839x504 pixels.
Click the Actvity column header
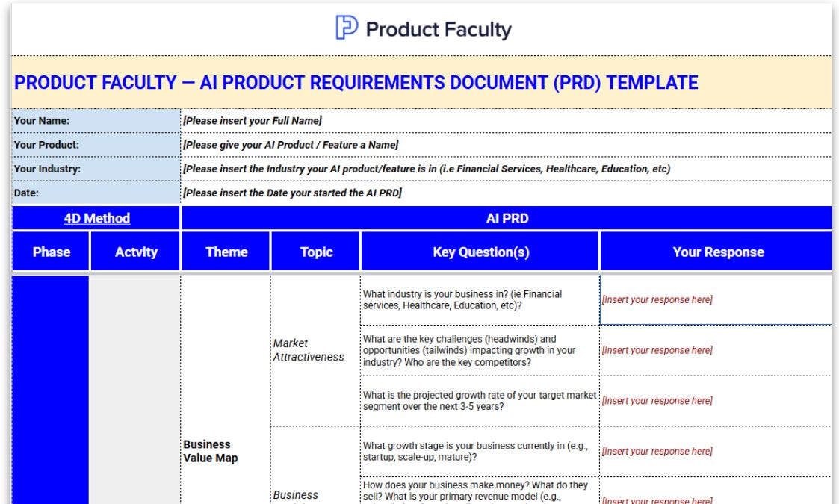[x=135, y=252]
